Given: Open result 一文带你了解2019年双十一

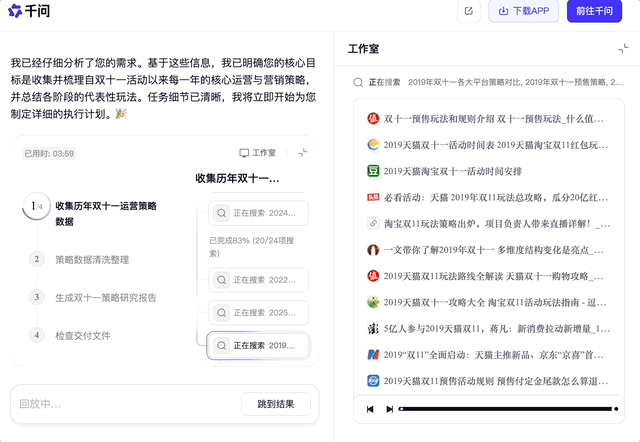Looking at the screenshot, I should pos(494,250).
